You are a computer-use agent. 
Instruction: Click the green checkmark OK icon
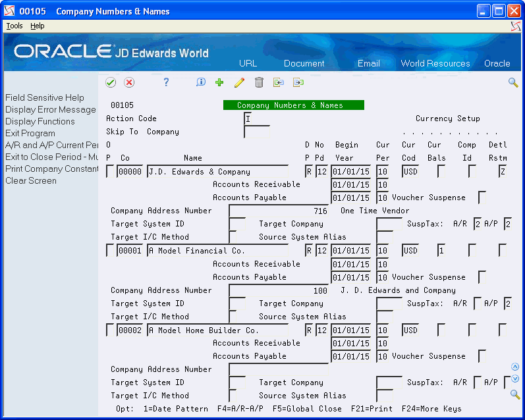[x=111, y=82]
